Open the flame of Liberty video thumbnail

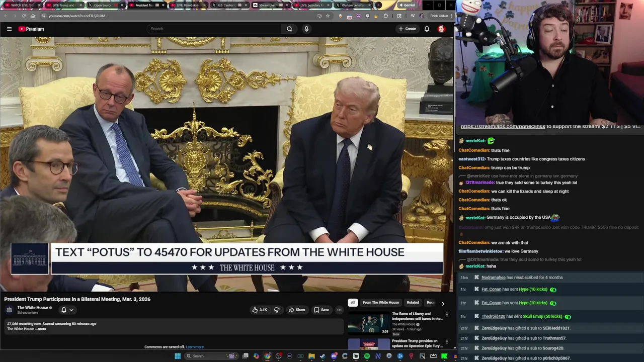(x=369, y=323)
